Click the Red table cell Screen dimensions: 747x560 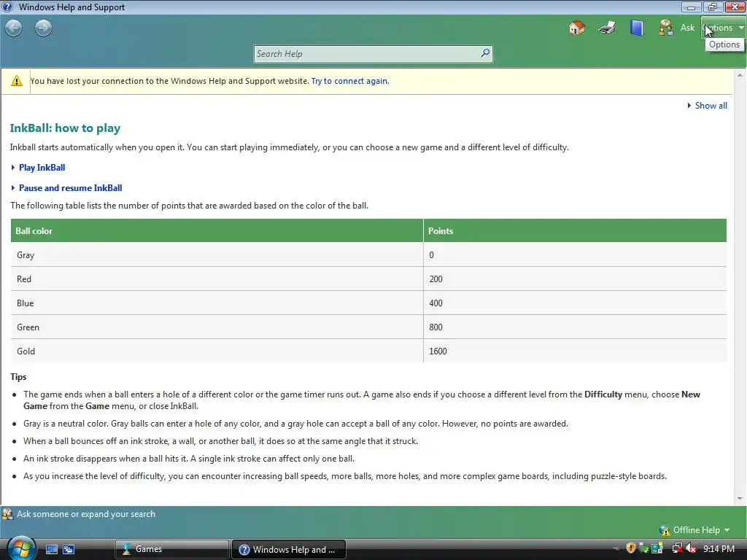[x=217, y=279]
